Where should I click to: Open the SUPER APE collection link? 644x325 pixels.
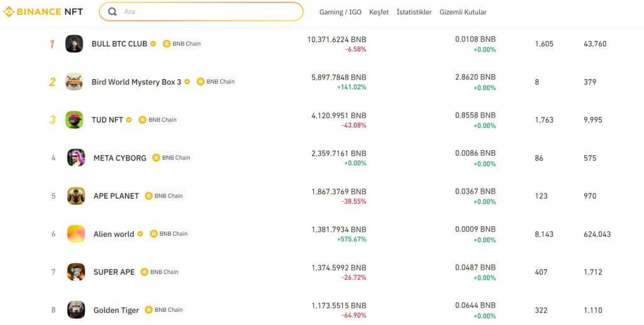click(114, 272)
